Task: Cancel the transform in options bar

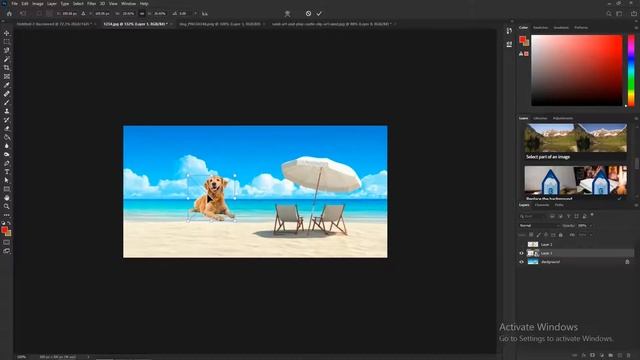Action: coord(308,13)
